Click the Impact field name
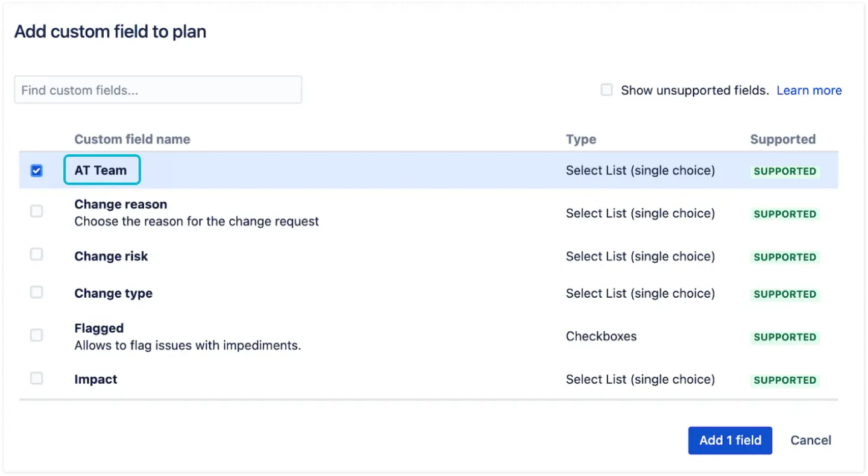This screenshot has height=476, width=868. [96, 380]
